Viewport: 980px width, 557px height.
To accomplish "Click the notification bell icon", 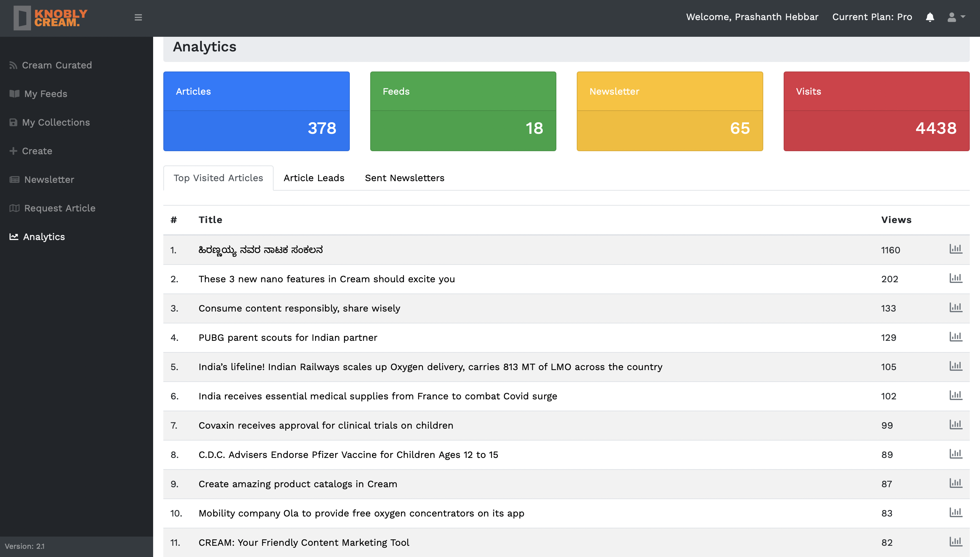I will tap(930, 17).
